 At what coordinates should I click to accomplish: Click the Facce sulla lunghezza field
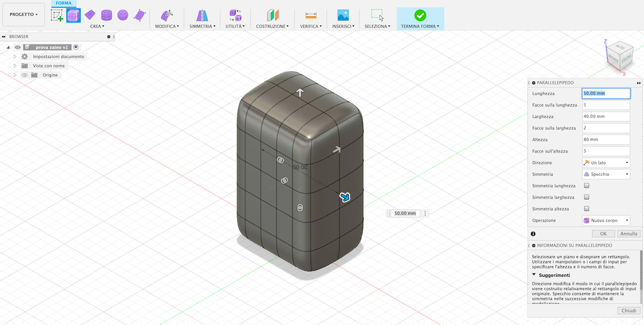tap(606, 105)
